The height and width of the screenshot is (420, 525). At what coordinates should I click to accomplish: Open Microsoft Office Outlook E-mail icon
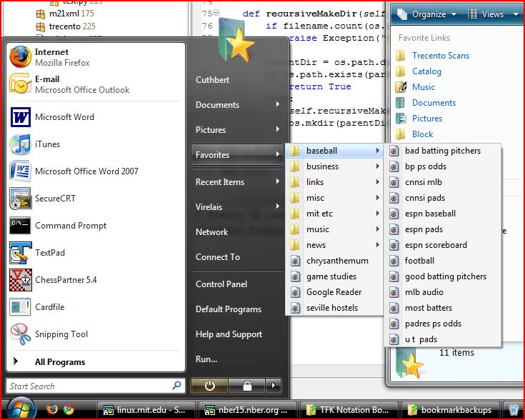click(21, 84)
